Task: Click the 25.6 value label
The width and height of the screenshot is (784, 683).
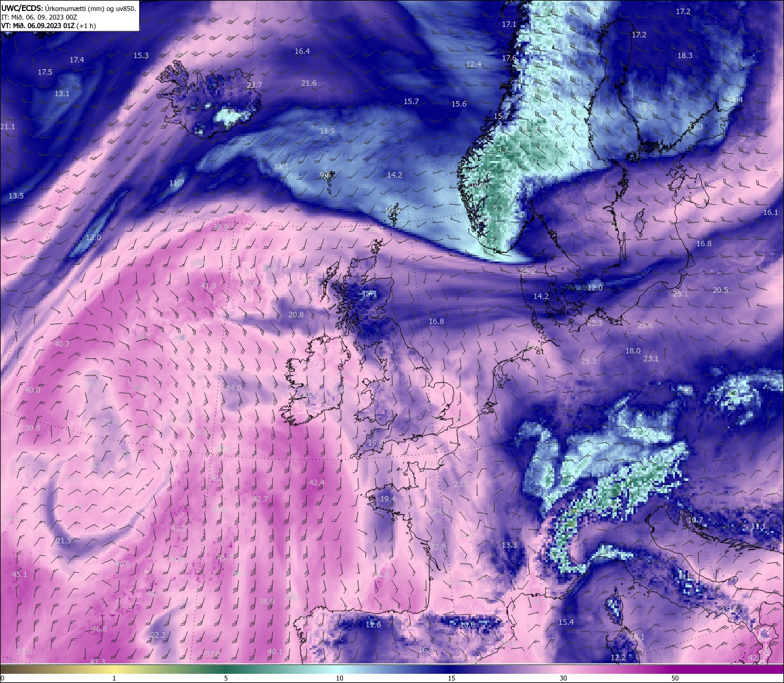Action: click(645, 326)
